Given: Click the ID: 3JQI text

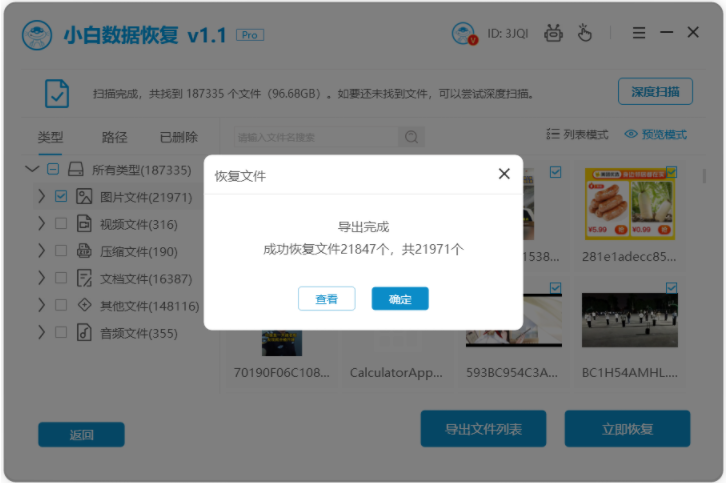Looking at the screenshot, I should point(507,33).
